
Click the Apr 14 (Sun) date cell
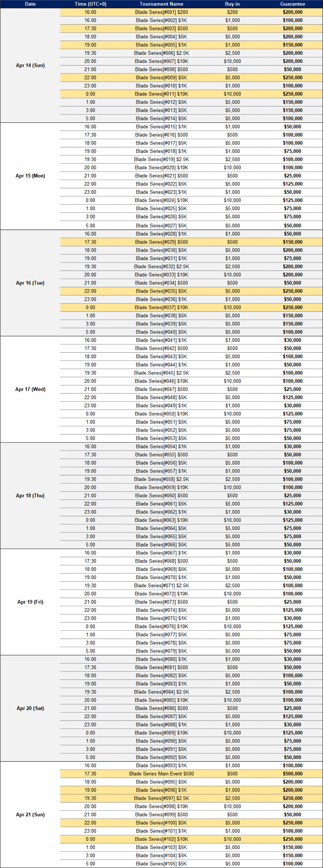[x=30, y=65]
